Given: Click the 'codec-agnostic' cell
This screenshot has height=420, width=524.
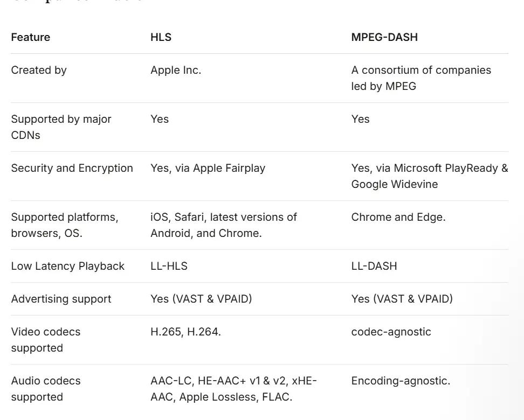Looking at the screenshot, I should click(x=391, y=332).
